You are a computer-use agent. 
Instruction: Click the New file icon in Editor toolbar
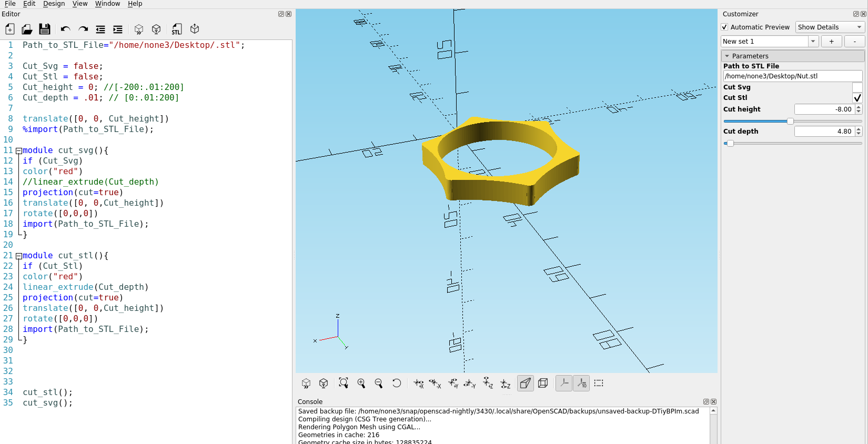point(10,29)
